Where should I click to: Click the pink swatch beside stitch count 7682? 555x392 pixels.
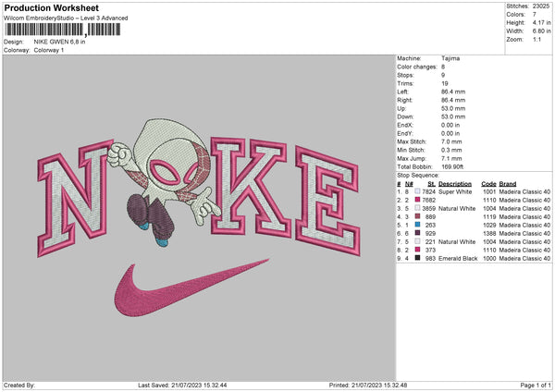[x=418, y=200]
